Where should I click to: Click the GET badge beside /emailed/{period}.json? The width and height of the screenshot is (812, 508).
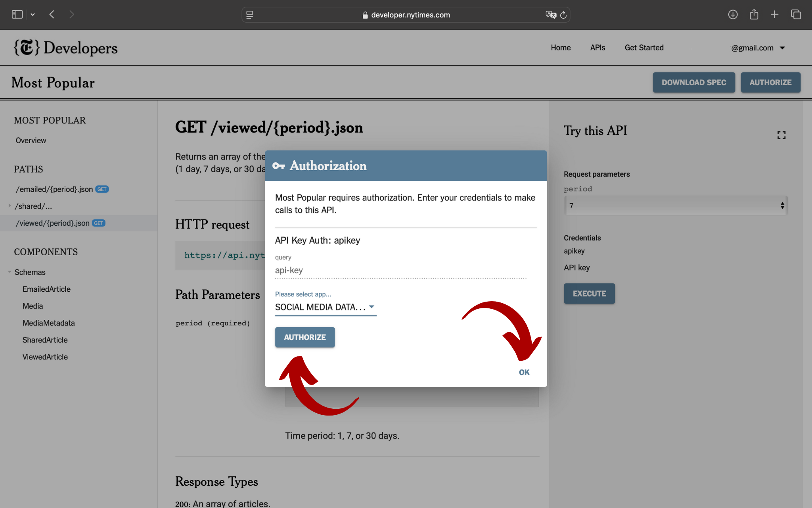pos(102,189)
